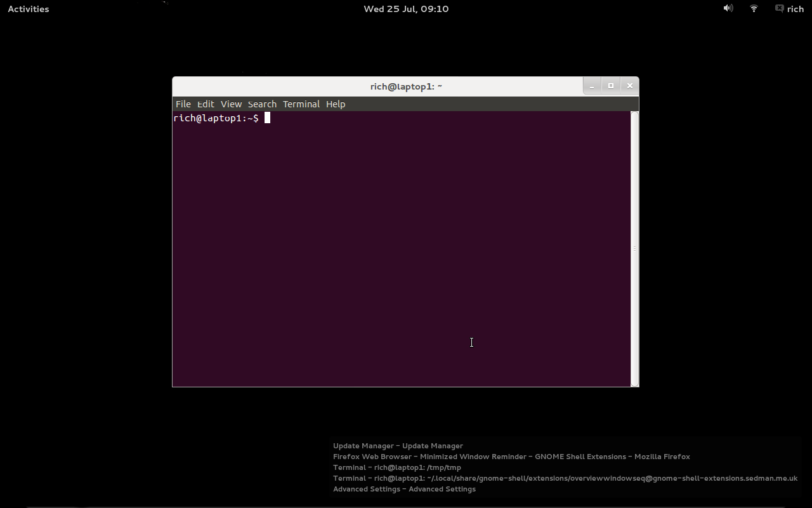Open the rich user menu

point(795,9)
